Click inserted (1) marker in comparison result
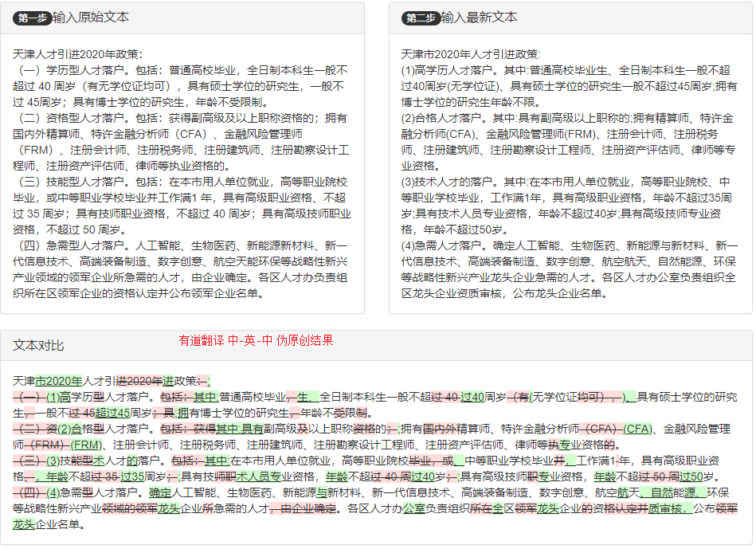Image resolution: width=756 pixels, height=549 pixels. coord(53,397)
